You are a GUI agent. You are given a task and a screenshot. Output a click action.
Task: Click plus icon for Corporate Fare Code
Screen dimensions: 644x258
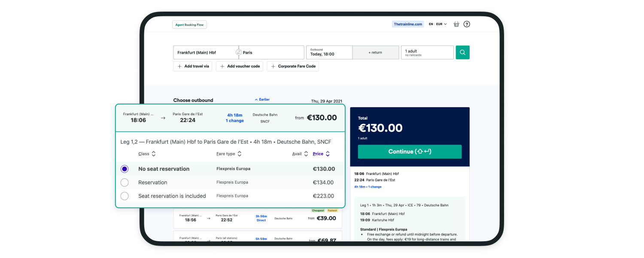(273, 66)
